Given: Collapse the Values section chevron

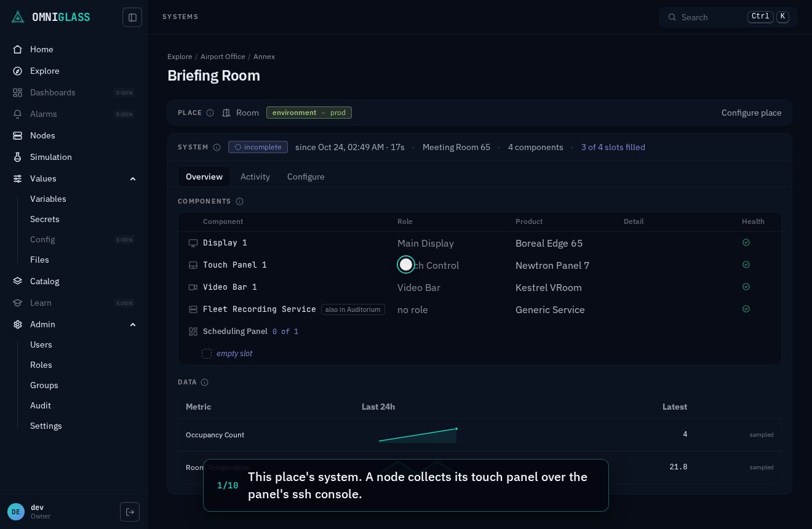Looking at the screenshot, I should click(x=133, y=179).
